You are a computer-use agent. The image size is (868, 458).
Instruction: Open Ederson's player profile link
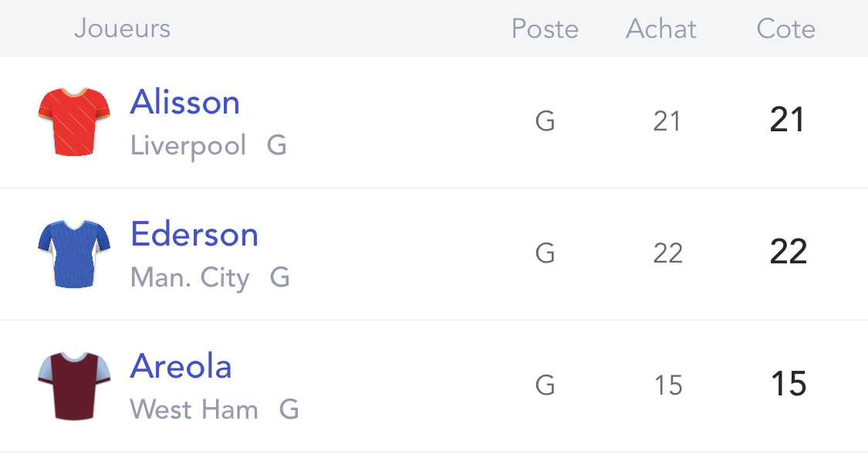click(x=194, y=234)
